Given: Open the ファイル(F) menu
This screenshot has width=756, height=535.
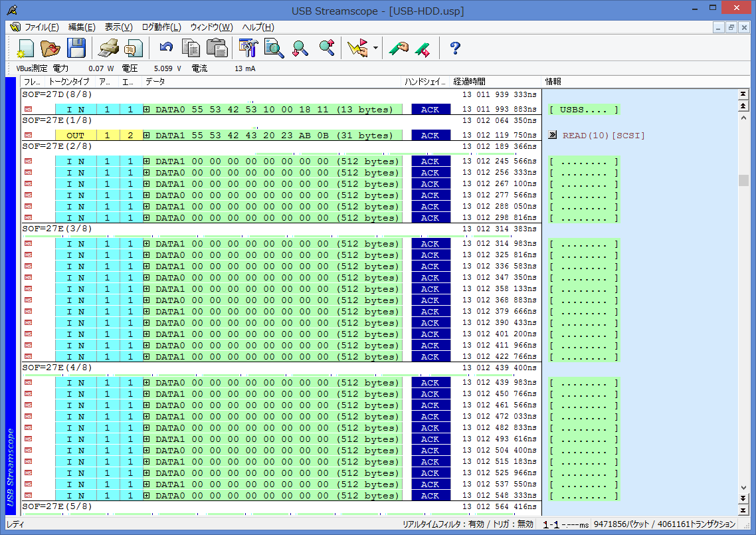Looking at the screenshot, I should click(x=41, y=27).
